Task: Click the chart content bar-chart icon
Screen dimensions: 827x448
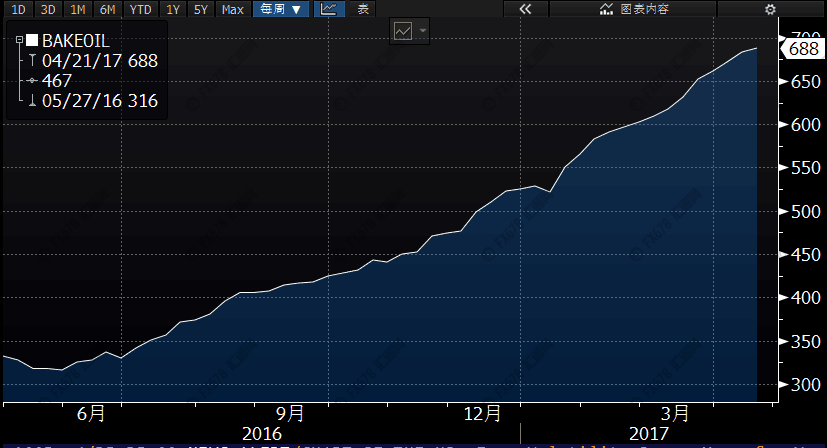Action: pos(606,9)
